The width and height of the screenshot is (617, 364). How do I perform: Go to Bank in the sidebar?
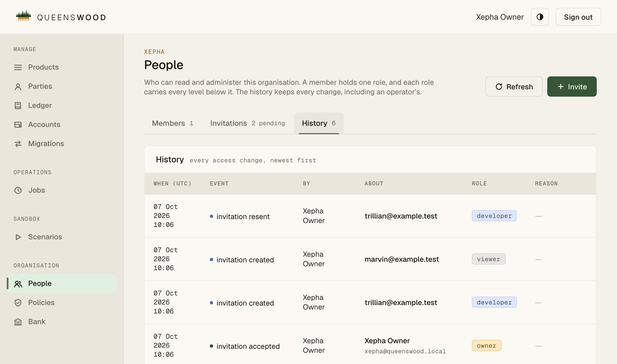(x=62, y=322)
